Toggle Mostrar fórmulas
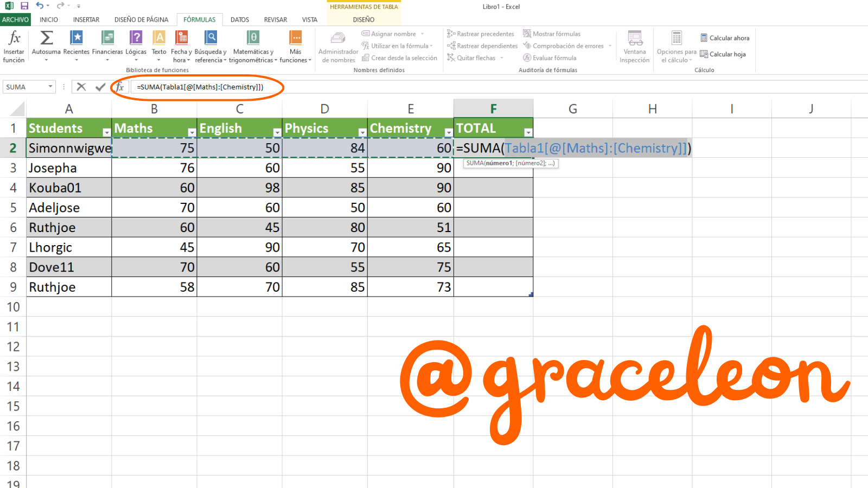This screenshot has width=868, height=488. (552, 34)
